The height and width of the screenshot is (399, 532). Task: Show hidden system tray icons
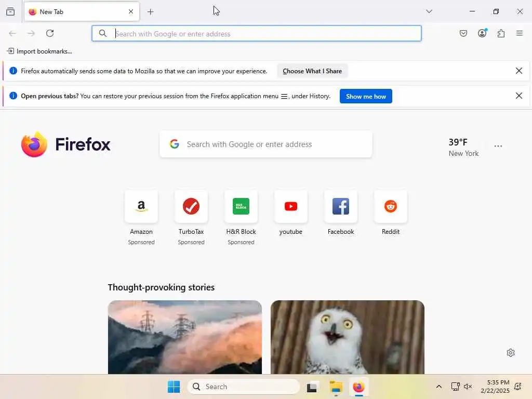pyautogui.click(x=438, y=387)
